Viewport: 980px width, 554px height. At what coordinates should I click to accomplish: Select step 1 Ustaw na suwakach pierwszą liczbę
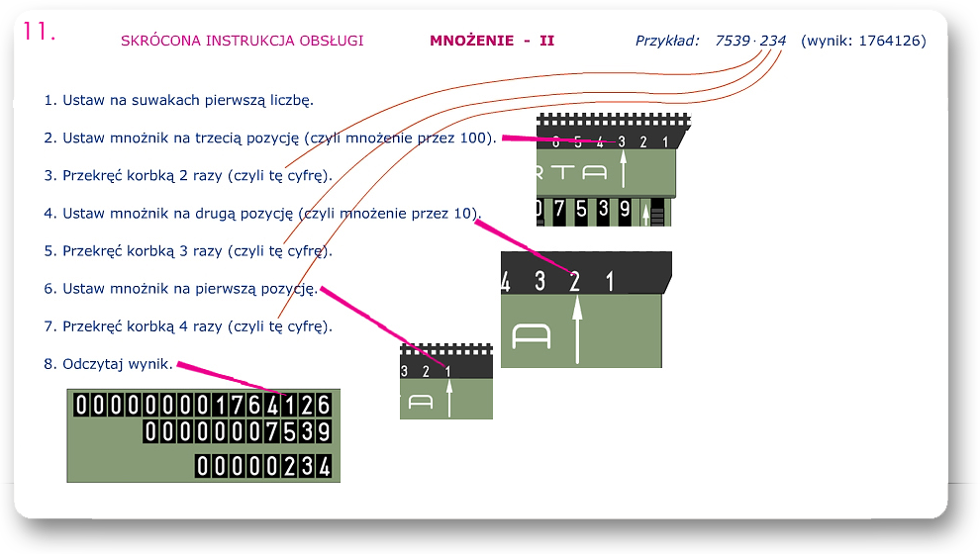tap(192, 100)
